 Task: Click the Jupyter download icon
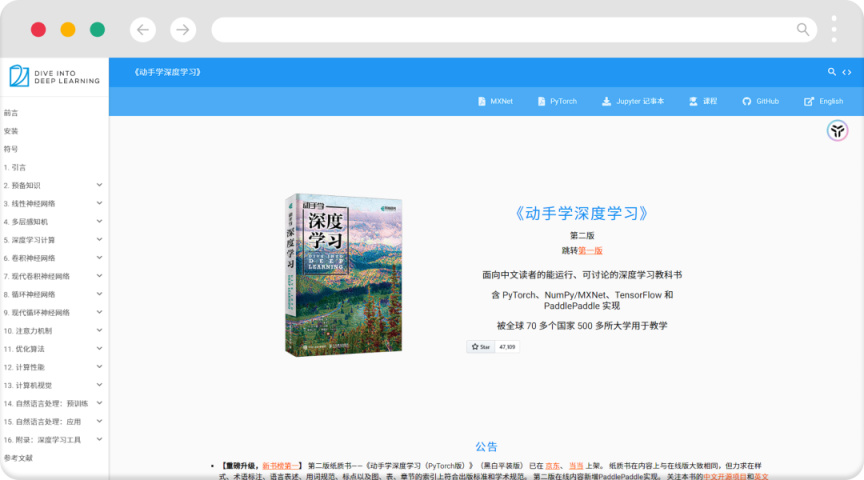coord(606,101)
